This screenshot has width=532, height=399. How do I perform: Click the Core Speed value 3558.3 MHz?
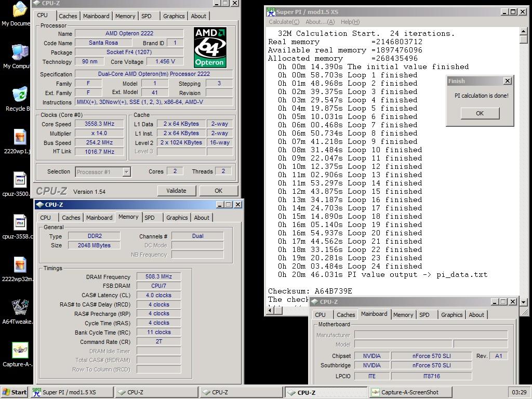[99, 124]
